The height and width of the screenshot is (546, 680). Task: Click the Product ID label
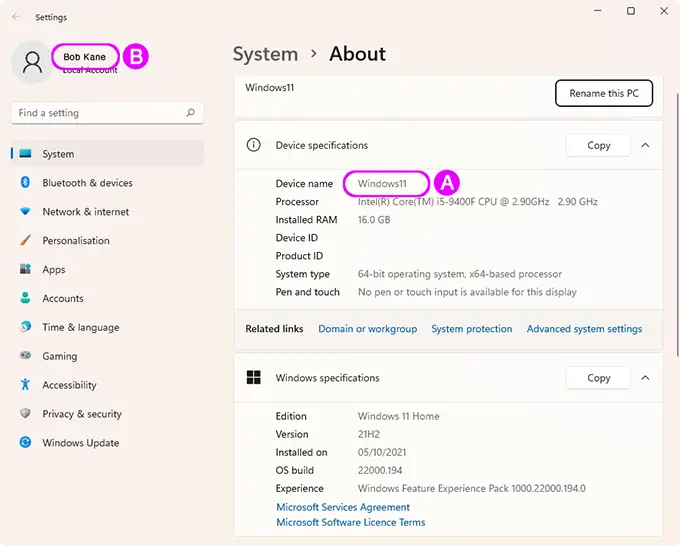click(299, 256)
